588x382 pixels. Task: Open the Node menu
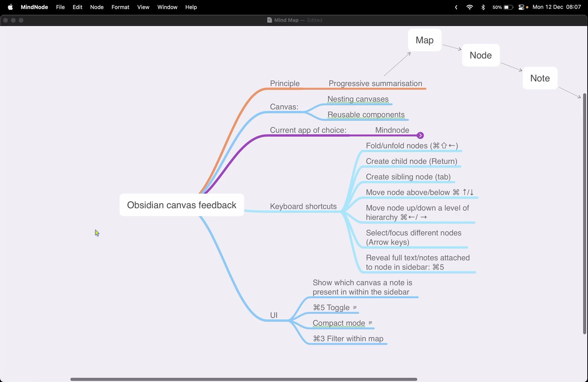[x=97, y=7]
